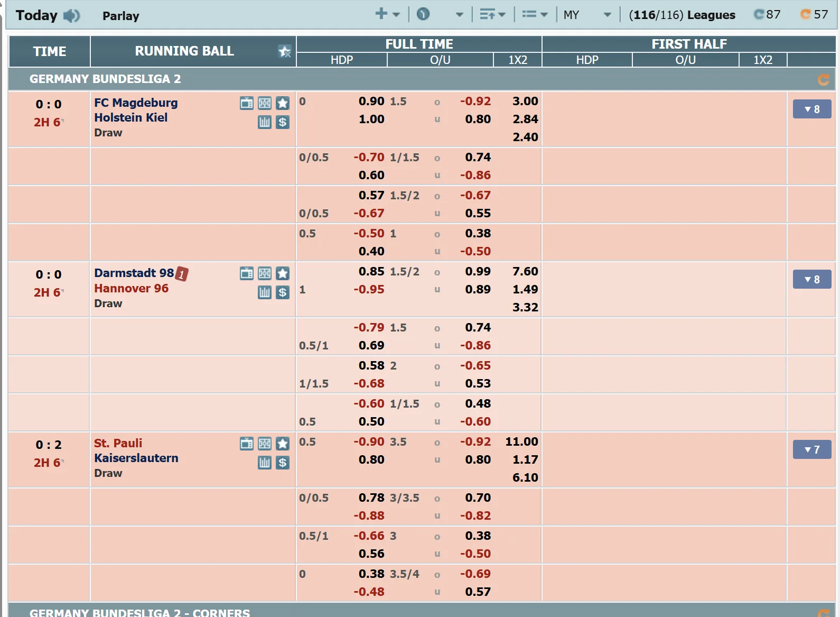Select St. Pauli team name
840x617 pixels.
click(x=118, y=443)
